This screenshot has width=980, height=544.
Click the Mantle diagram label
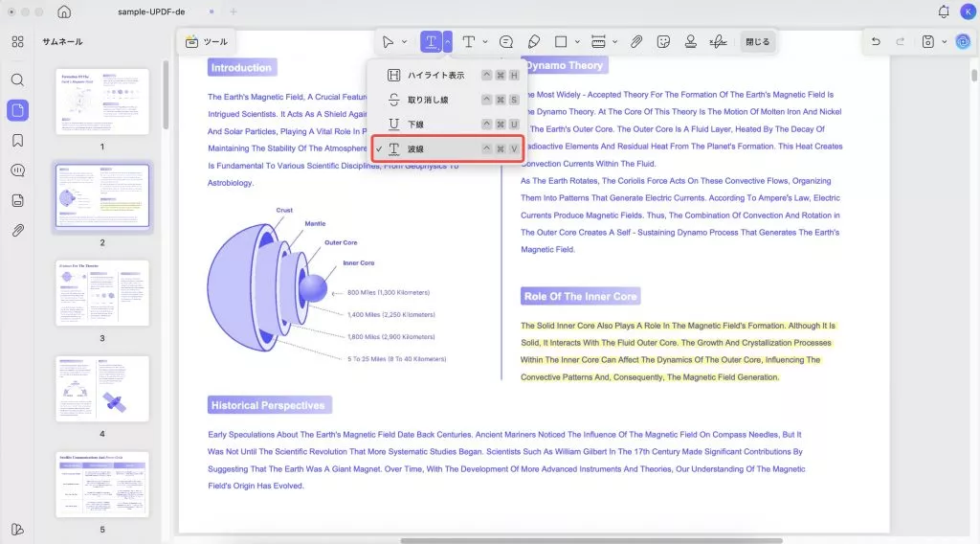click(x=315, y=223)
